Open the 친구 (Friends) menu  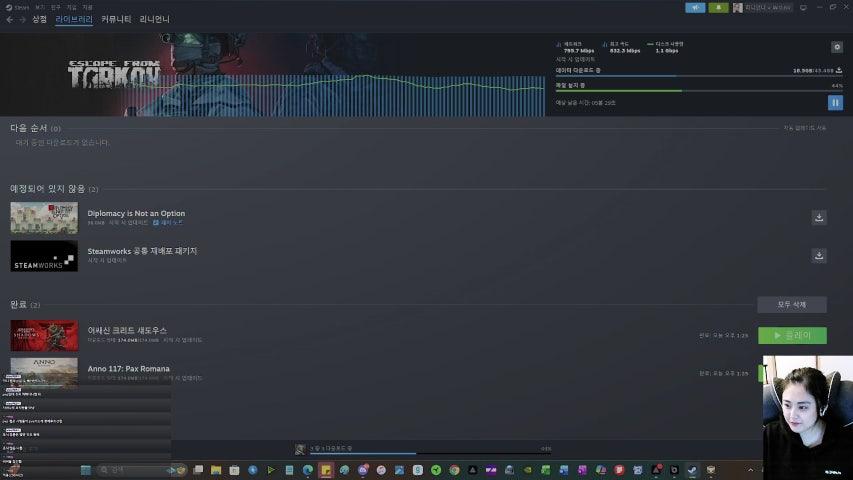[55, 8]
